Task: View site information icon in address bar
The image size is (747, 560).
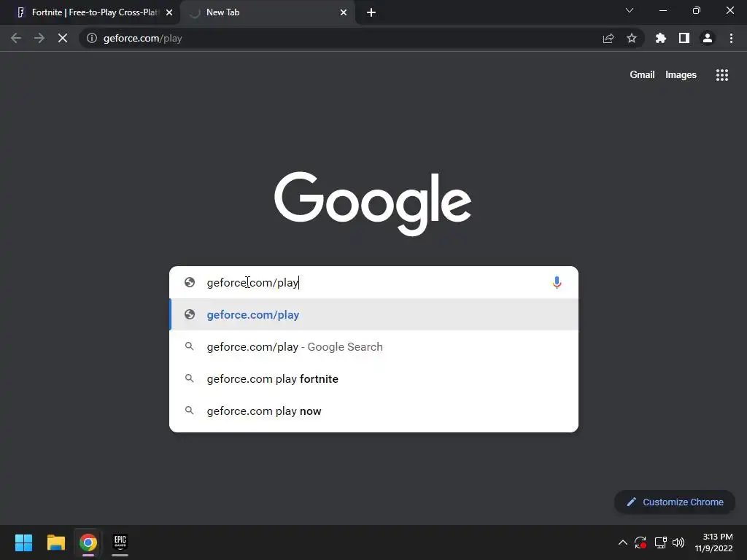Action: click(x=92, y=38)
